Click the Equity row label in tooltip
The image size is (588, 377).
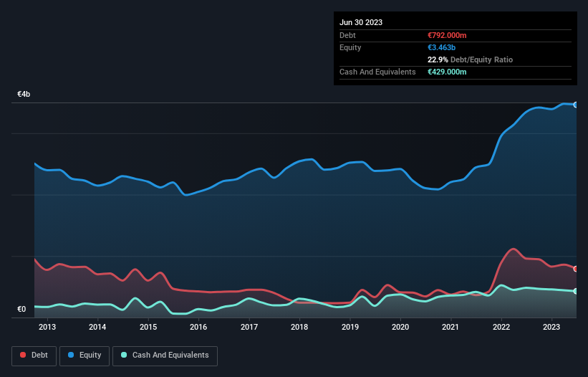(350, 47)
